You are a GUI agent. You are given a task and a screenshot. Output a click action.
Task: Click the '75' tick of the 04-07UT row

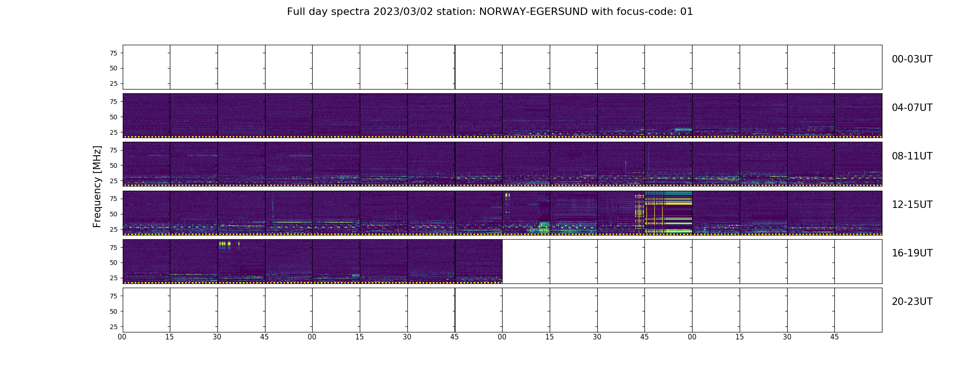click(x=113, y=102)
